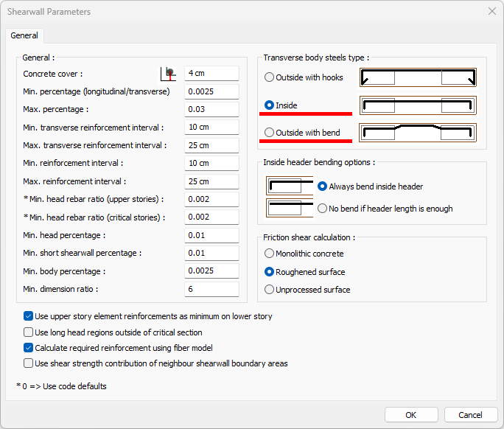Switch to the General tab
The image size is (504, 429).
point(25,35)
